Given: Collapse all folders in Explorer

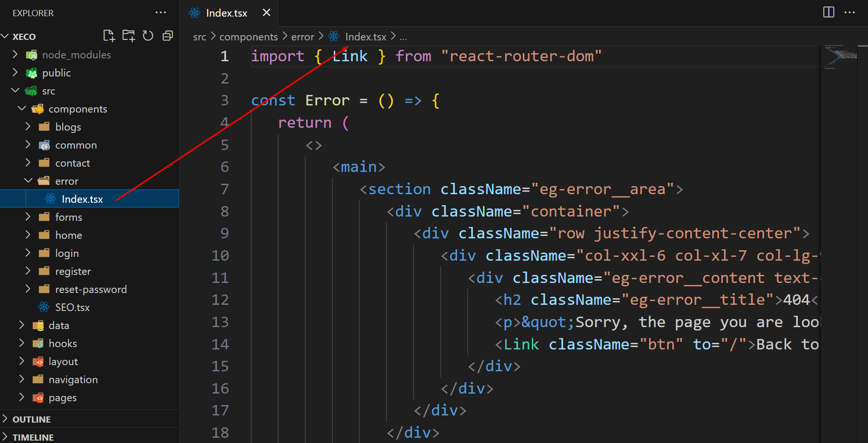Looking at the screenshot, I should tap(168, 36).
